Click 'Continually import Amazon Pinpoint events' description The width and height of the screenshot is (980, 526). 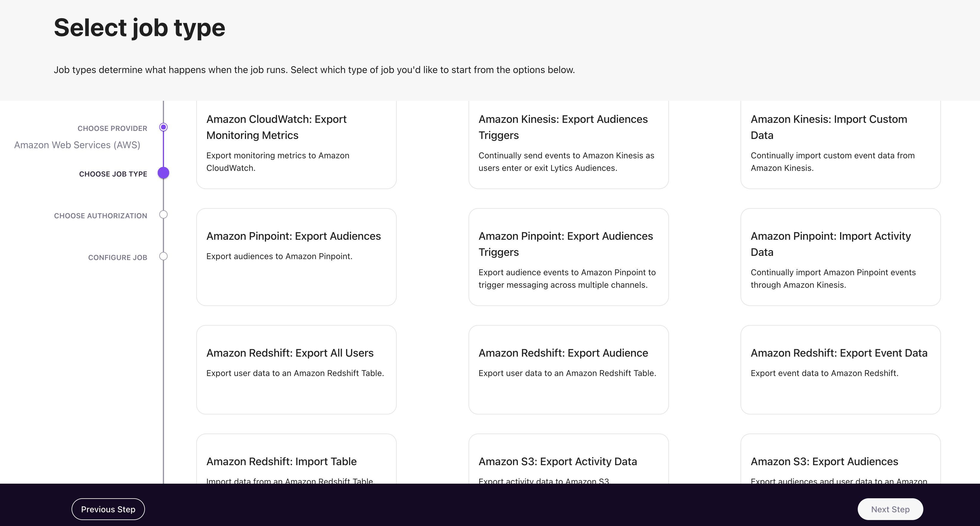click(x=833, y=279)
